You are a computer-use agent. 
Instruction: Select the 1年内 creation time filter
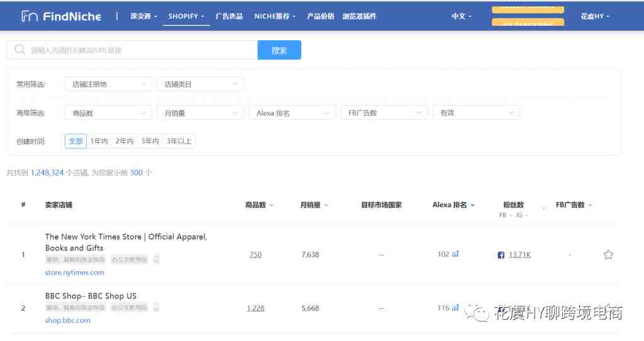coord(99,142)
